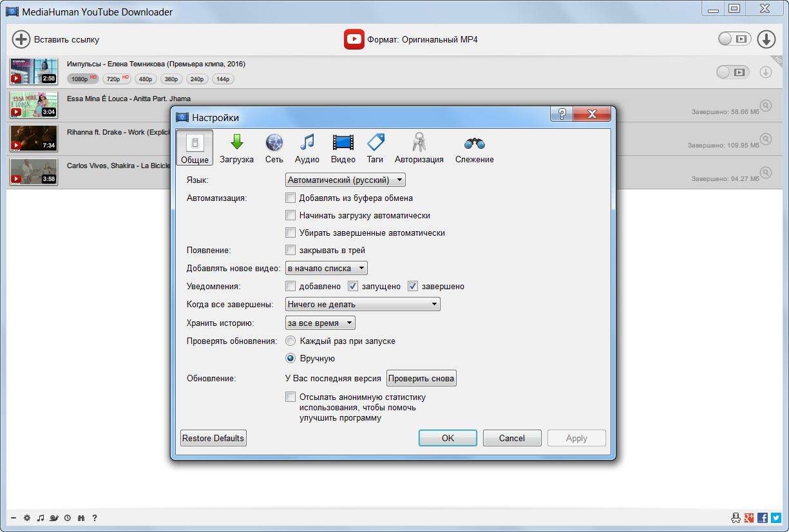The width and height of the screenshot is (789, 532).
Task: Enable sending anonymous usage statistics
Action: click(290, 397)
